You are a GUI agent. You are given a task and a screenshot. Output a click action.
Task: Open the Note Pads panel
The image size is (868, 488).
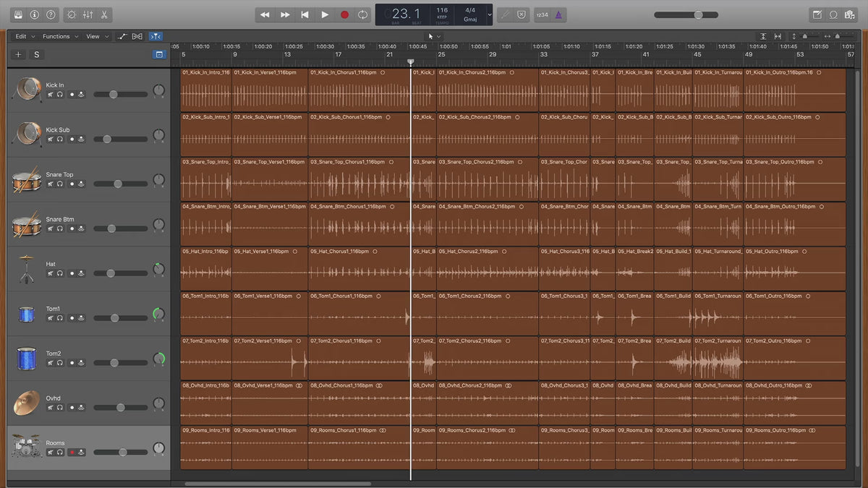click(x=817, y=14)
